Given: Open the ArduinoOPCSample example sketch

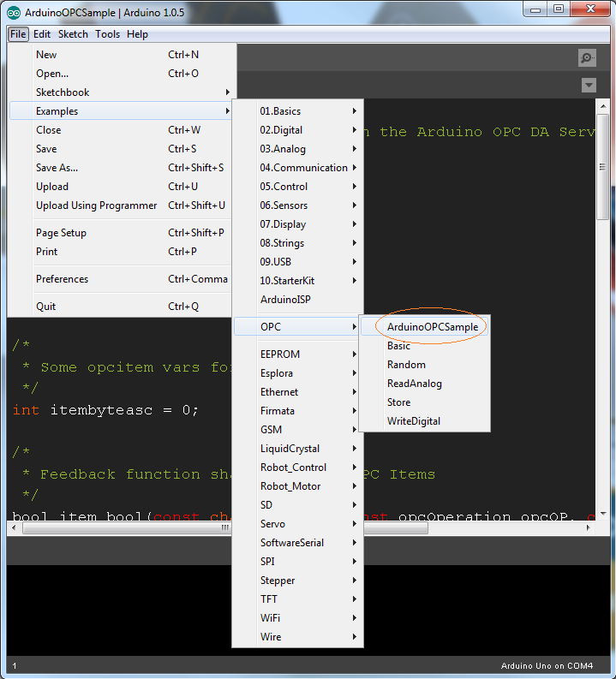Looking at the screenshot, I should (x=425, y=327).
